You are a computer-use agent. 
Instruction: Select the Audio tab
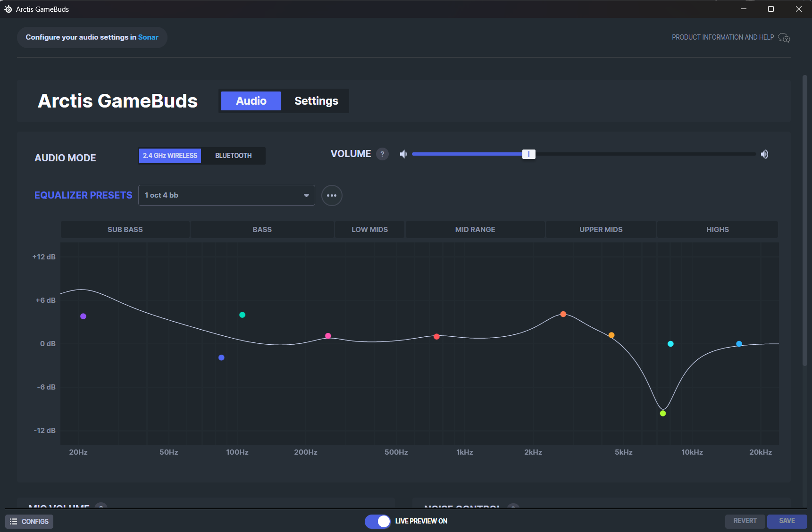[251, 101]
